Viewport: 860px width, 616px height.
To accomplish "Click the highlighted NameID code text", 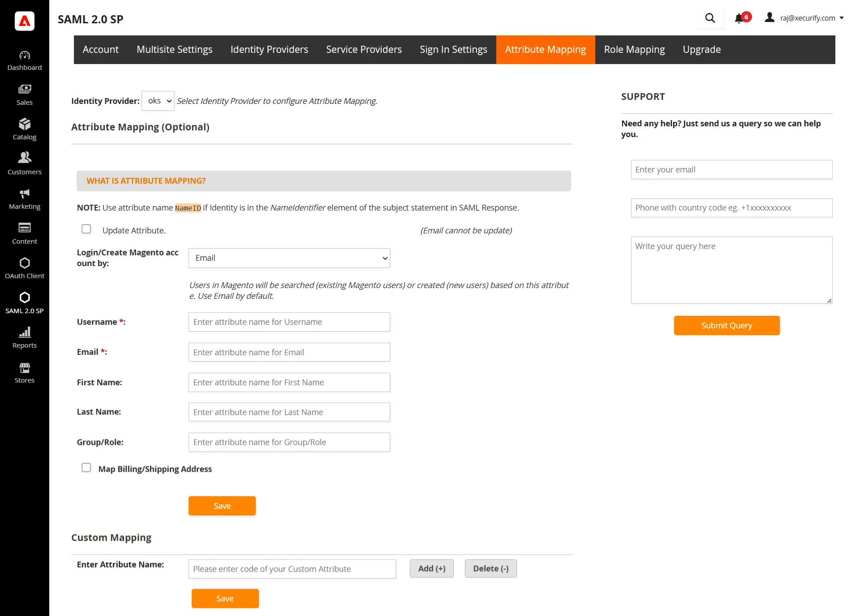I will tap(188, 208).
